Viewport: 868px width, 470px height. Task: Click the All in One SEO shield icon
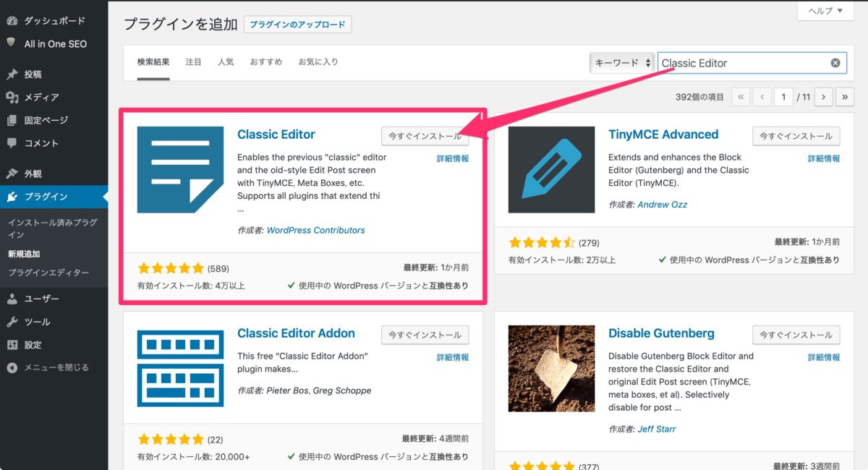[11, 43]
